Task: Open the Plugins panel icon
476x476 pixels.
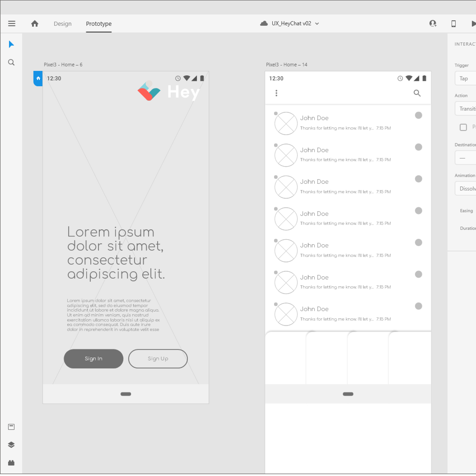Action: (11, 463)
